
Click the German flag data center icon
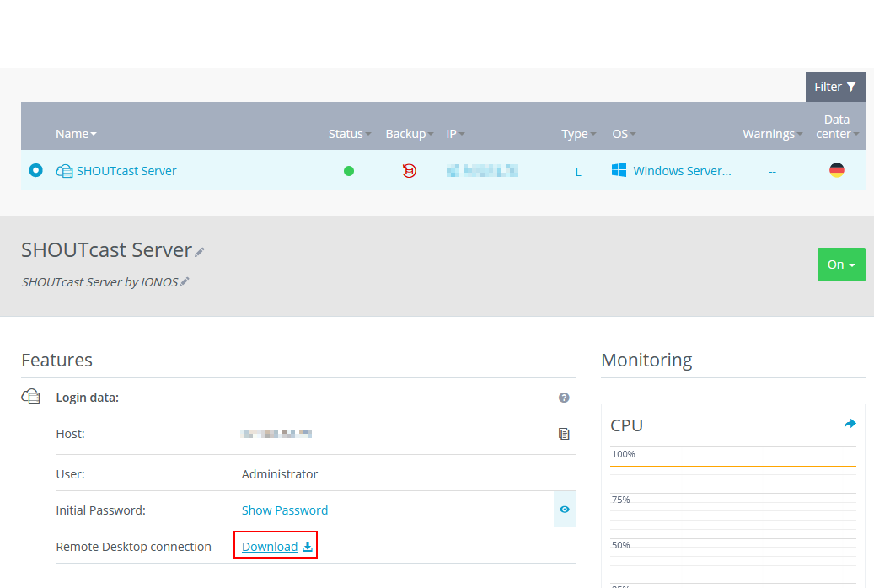pyautogui.click(x=837, y=170)
